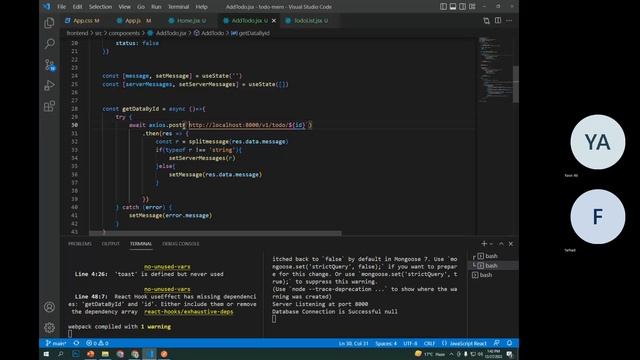
Task: Open errors and warnings count in status bar
Action: [x=97, y=343]
